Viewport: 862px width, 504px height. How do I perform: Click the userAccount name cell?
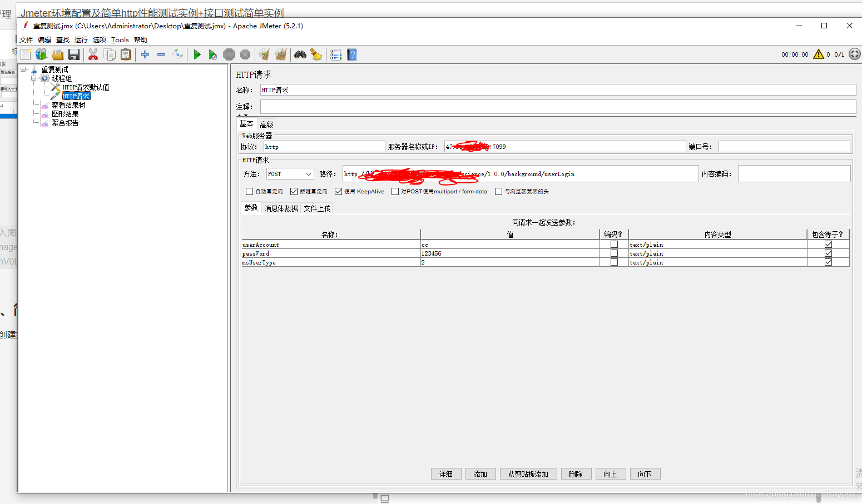[331, 244]
